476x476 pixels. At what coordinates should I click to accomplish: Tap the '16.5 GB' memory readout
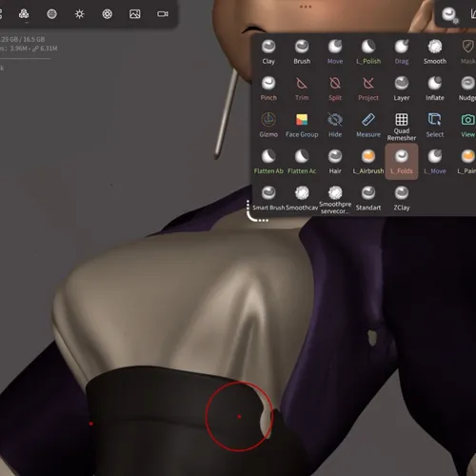pyautogui.click(x=34, y=39)
